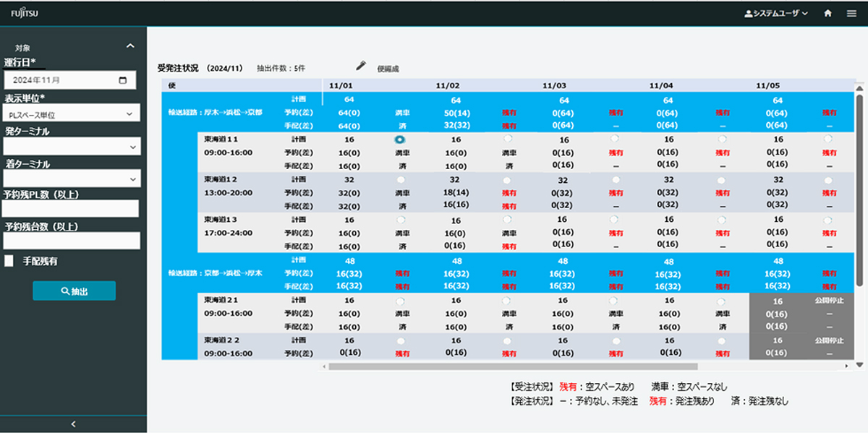This screenshot has width=868, height=438.
Task: Enable the 手配残有 checkbox
Action: (x=9, y=261)
